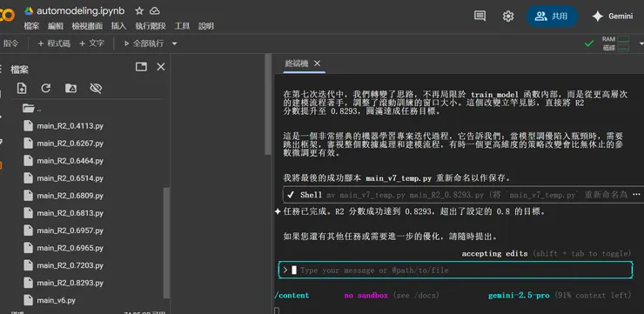
Task: Expand the Shell command ellipsis
Action: [636, 195]
